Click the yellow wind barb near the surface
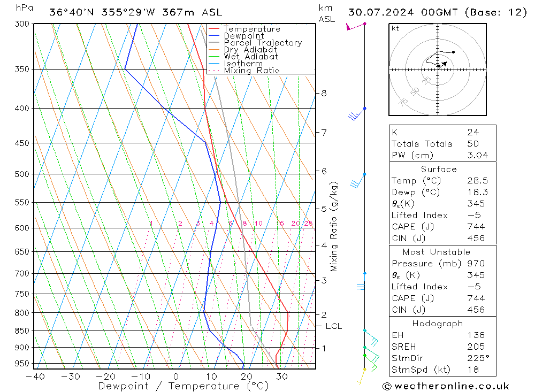The image size is (535, 392). click(x=362, y=376)
